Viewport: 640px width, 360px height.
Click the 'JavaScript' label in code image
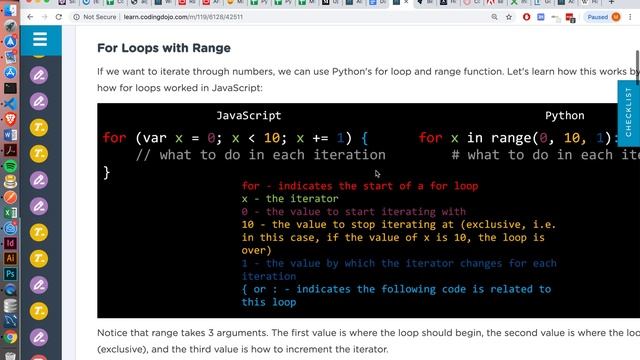[249, 116]
